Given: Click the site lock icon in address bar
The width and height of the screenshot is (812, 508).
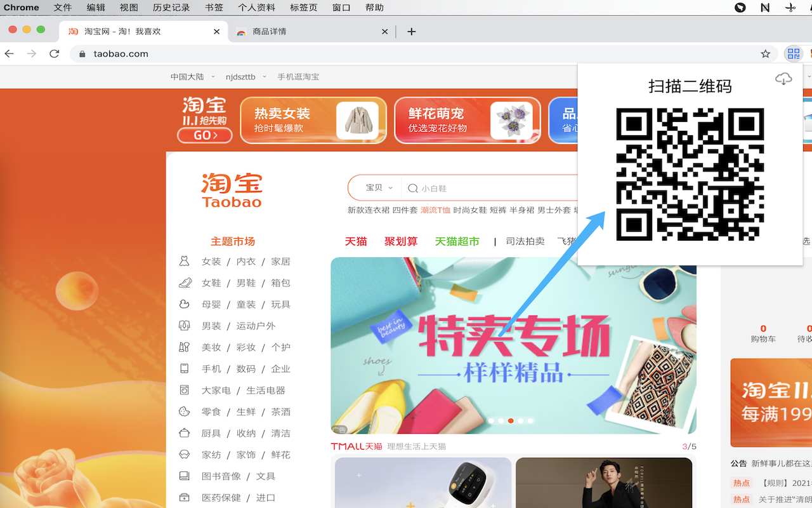Looking at the screenshot, I should point(81,54).
